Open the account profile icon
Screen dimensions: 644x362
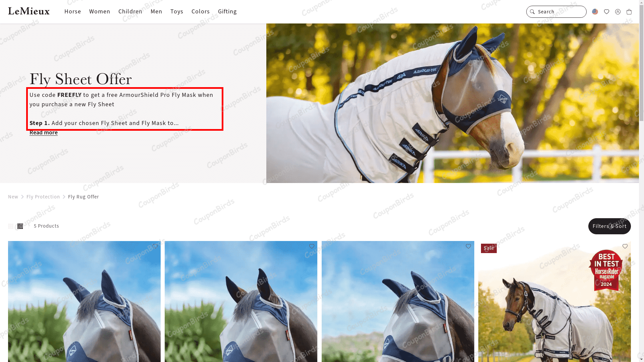click(x=618, y=12)
